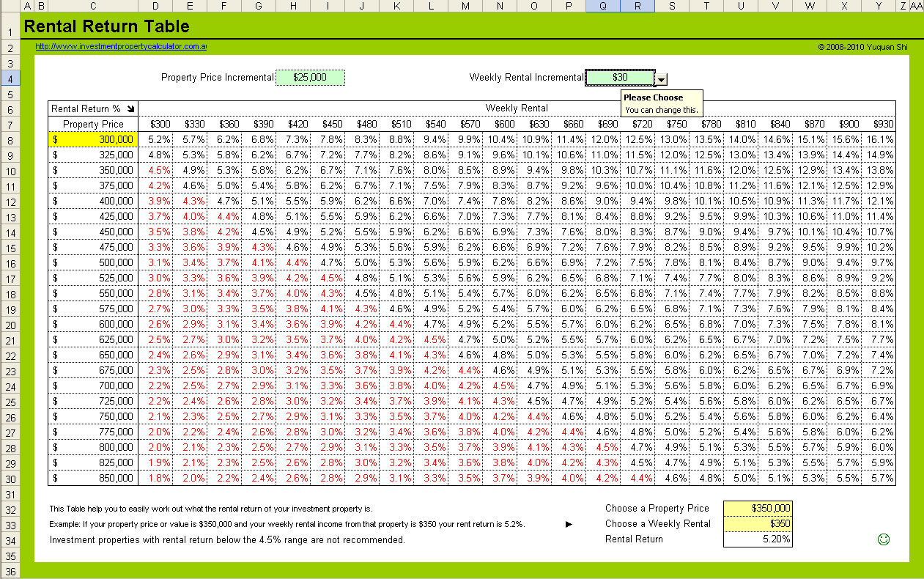Click the Choose a Property Price $350,000 field
The height and width of the screenshot is (579, 924).
pyautogui.click(x=758, y=508)
